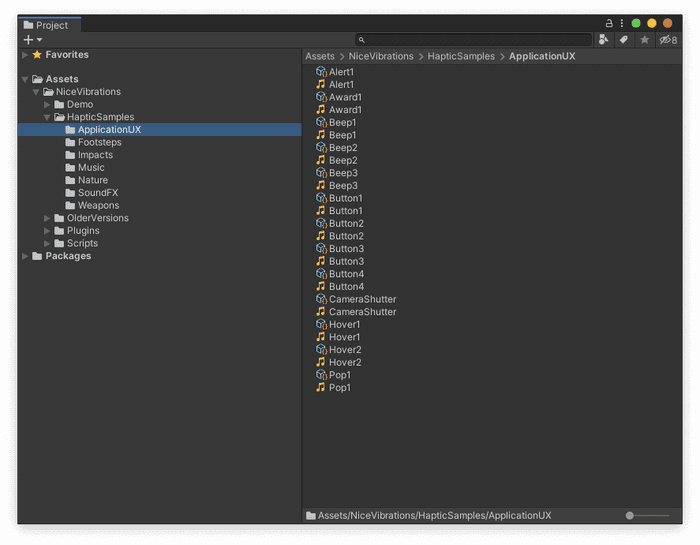Click the Hover2 audio clip note icon
The width and height of the screenshot is (700, 545).
point(321,362)
